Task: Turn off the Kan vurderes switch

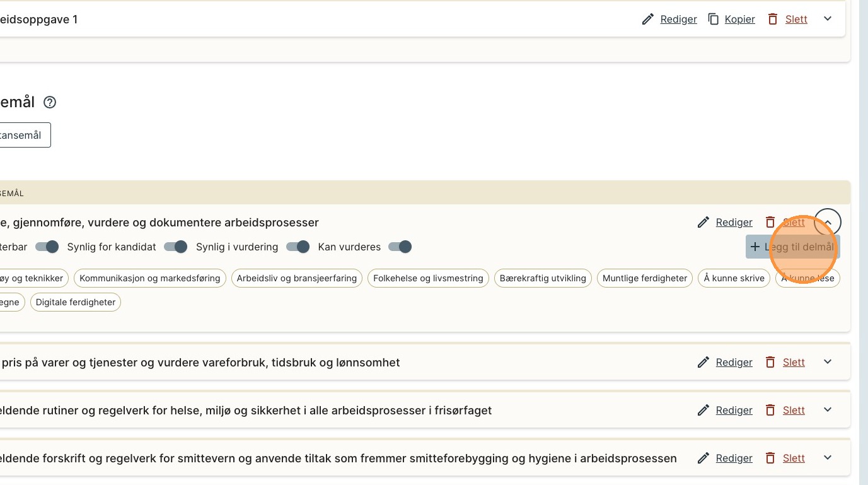Action: coord(400,247)
